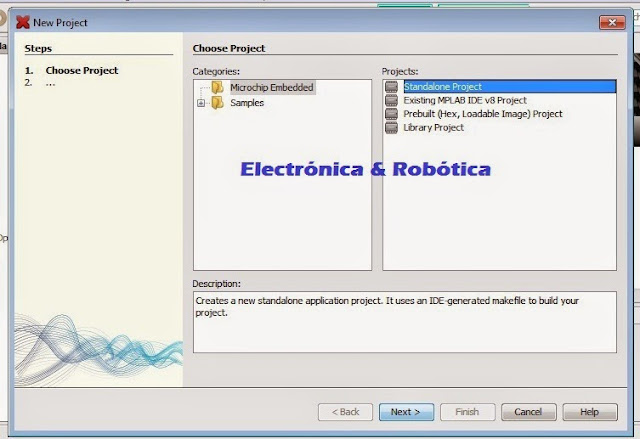
Task: Click the MPLAB X logo in title bar
Action: [x=23, y=22]
